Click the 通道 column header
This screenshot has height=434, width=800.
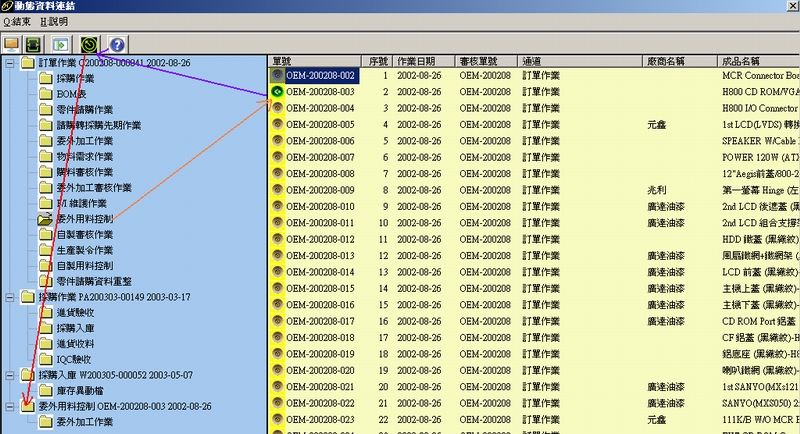(x=580, y=61)
